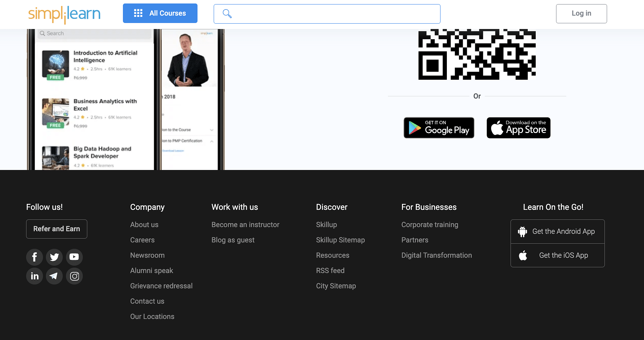Open Become an instructor link

tap(245, 225)
